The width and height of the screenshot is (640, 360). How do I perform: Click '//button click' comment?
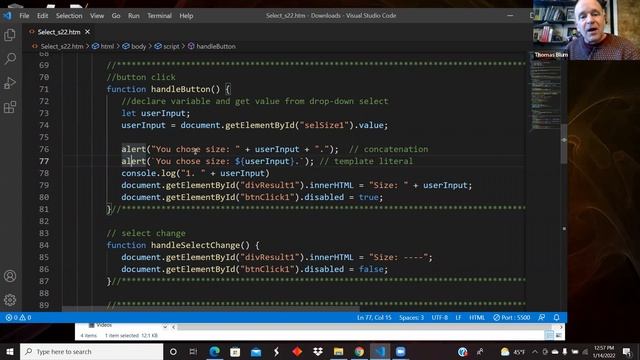coord(141,77)
